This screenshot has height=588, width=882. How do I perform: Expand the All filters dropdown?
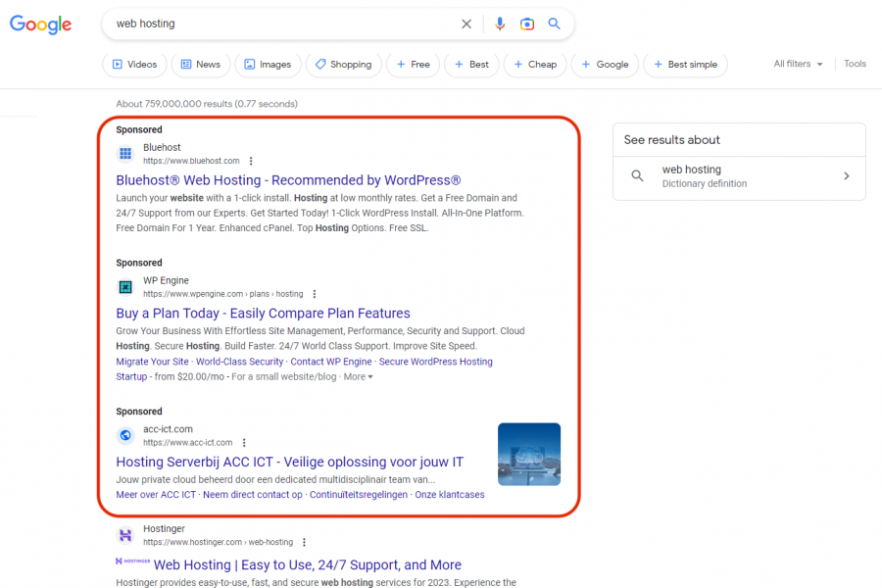click(798, 64)
